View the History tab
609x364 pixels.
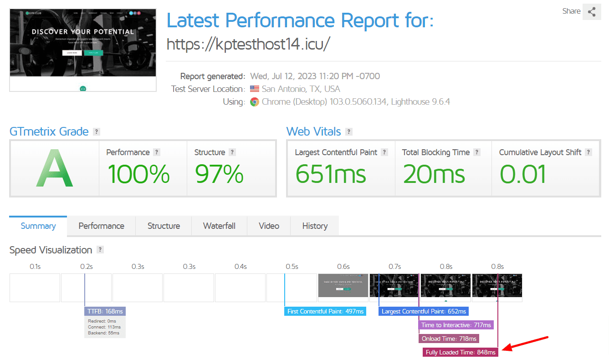click(x=315, y=226)
